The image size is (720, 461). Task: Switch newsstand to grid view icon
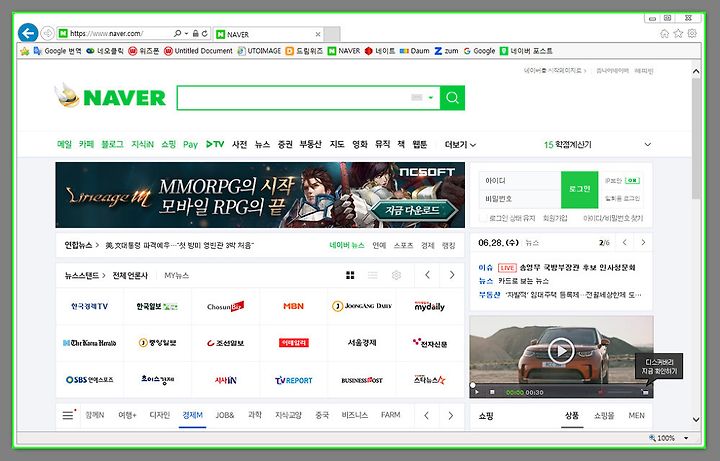pos(350,275)
